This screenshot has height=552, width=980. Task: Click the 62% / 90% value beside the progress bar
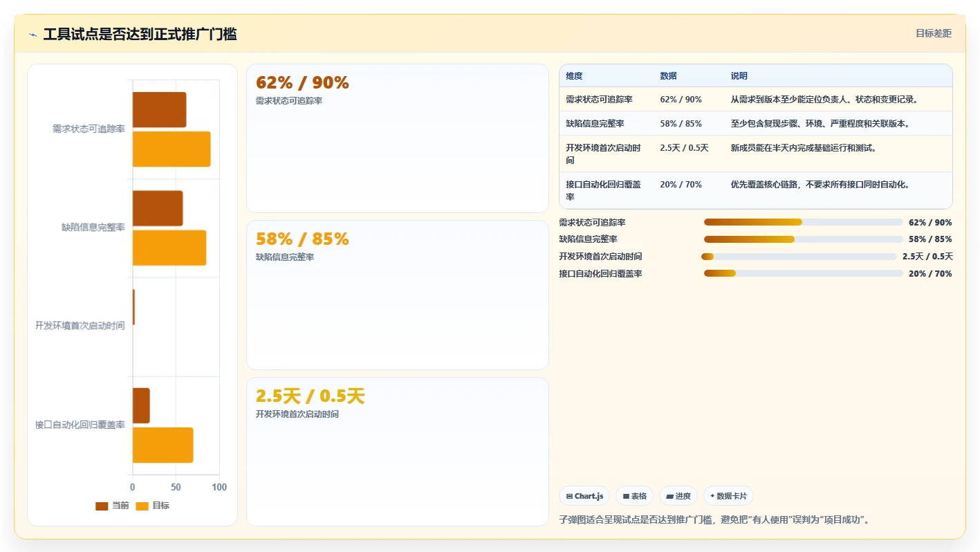[x=930, y=223]
